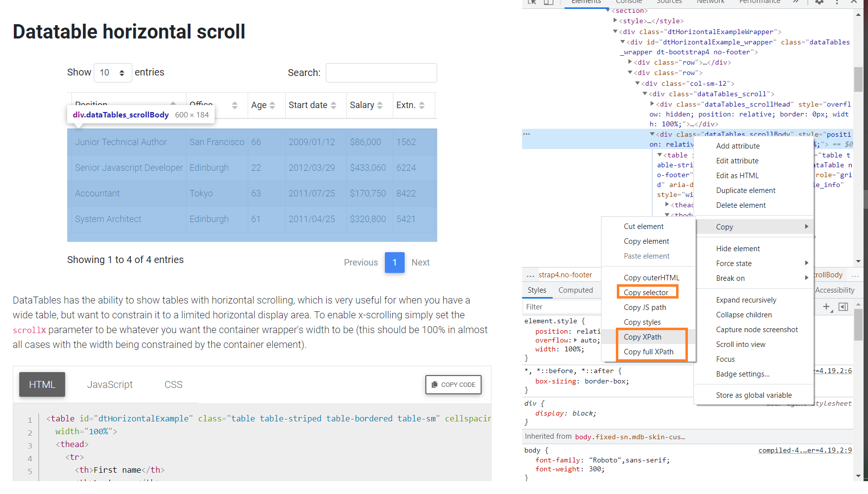Switch to the JavaScript code tab
This screenshot has height=494, width=868.
pos(110,384)
